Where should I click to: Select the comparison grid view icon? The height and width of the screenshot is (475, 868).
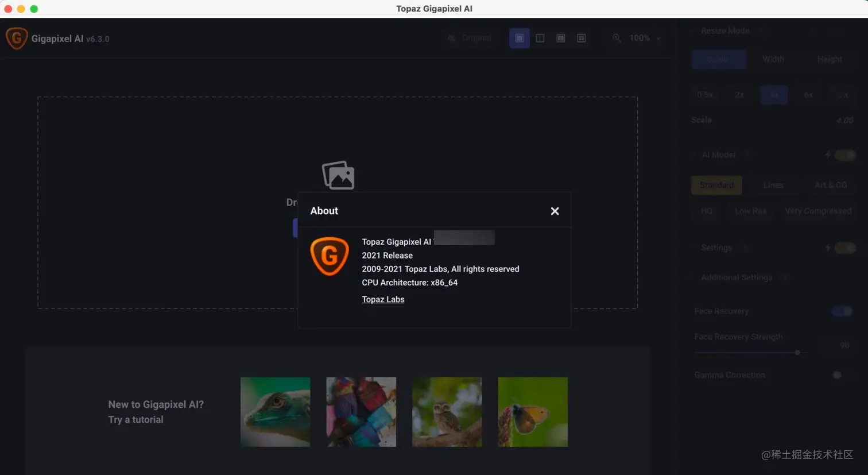[x=582, y=38]
